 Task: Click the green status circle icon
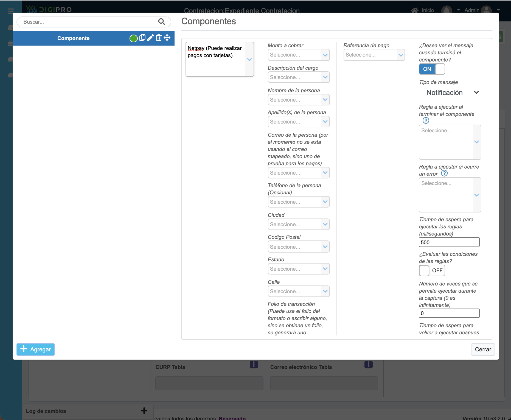[x=133, y=38]
